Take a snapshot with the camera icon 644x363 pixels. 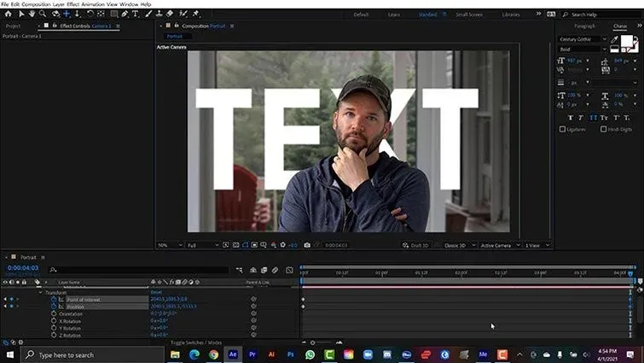pyautogui.click(x=307, y=245)
